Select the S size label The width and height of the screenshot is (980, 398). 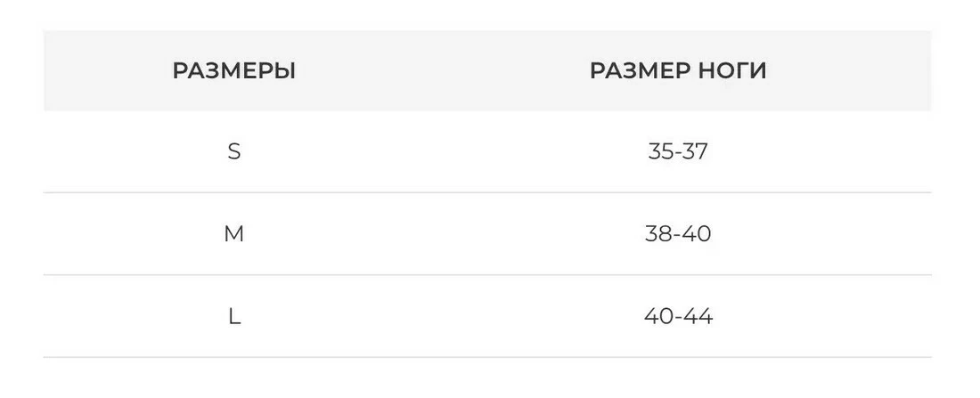pos(233,152)
